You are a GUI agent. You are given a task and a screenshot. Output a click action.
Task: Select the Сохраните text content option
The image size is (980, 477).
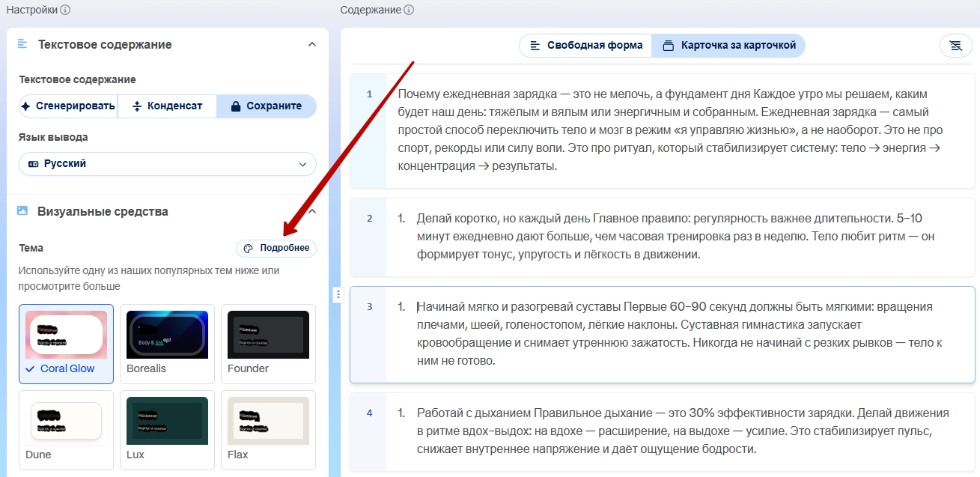tap(267, 106)
